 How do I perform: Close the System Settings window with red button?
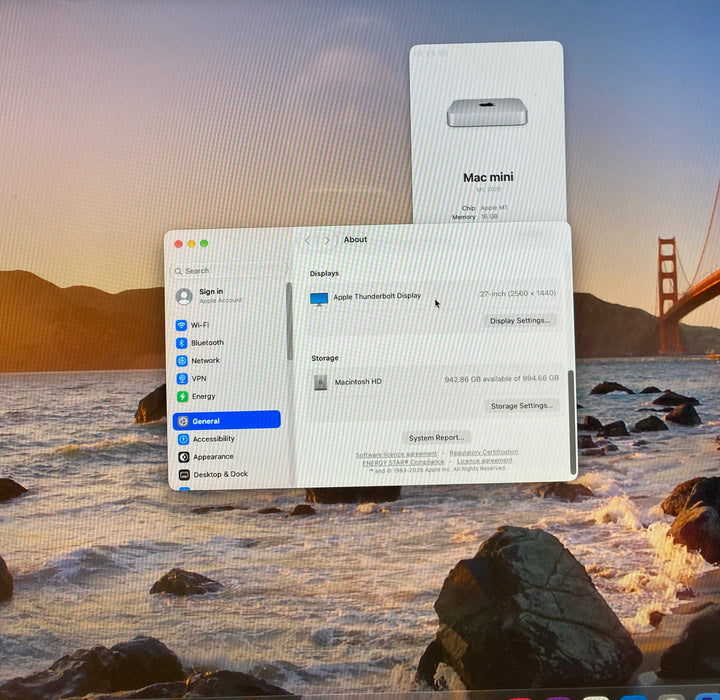(179, 244)
